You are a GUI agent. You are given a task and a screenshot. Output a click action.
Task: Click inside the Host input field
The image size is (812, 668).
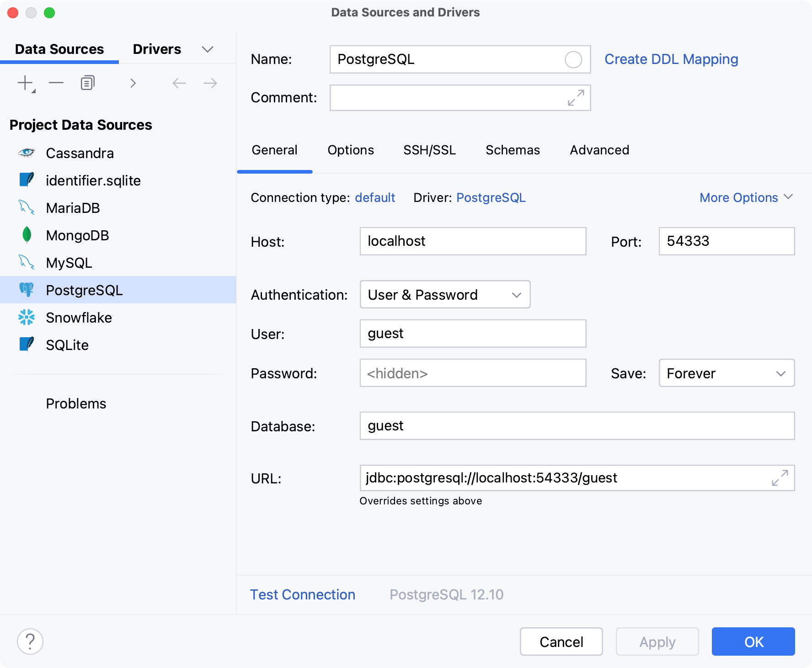click(472, 241)
